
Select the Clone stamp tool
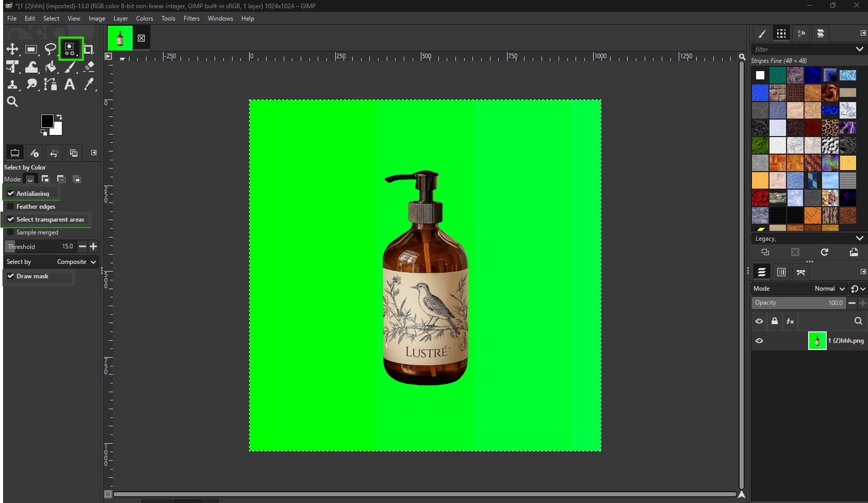coord(12,85)
